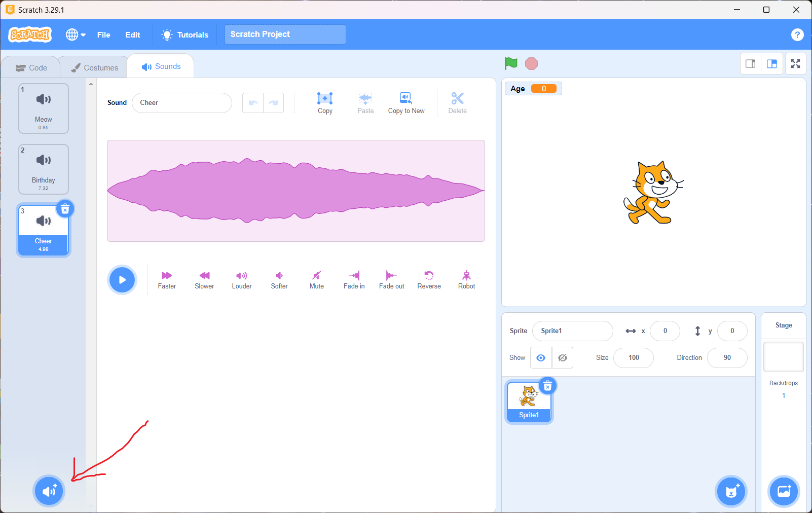This screenshot has height=513, width=812.
Task: Apply the Robot effect to sound
Action: 466,276
